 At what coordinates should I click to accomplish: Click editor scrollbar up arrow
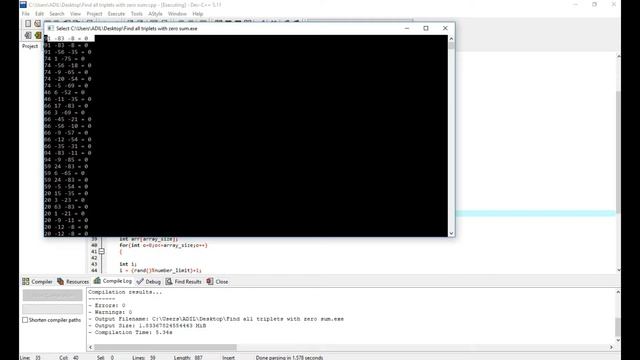pyautogui.click(x=618, y=56)
